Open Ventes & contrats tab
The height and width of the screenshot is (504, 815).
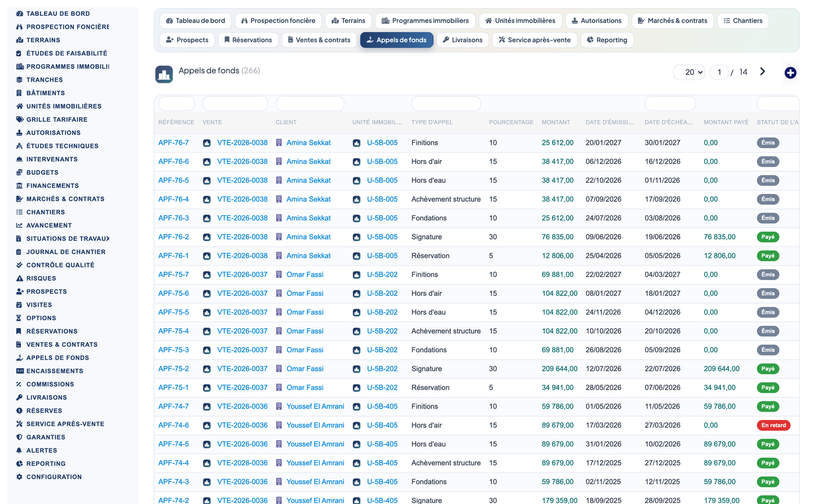(x=319, y=40)
